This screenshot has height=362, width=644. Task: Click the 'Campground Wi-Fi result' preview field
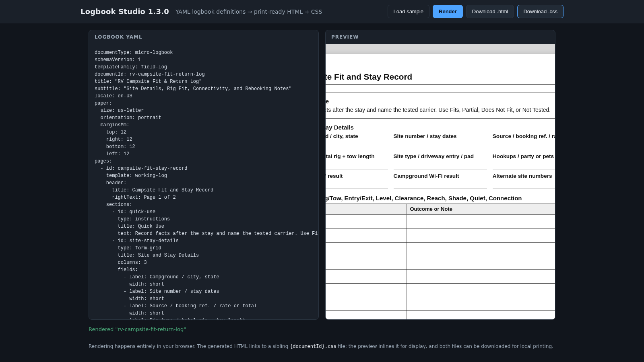tap(440, 181)
